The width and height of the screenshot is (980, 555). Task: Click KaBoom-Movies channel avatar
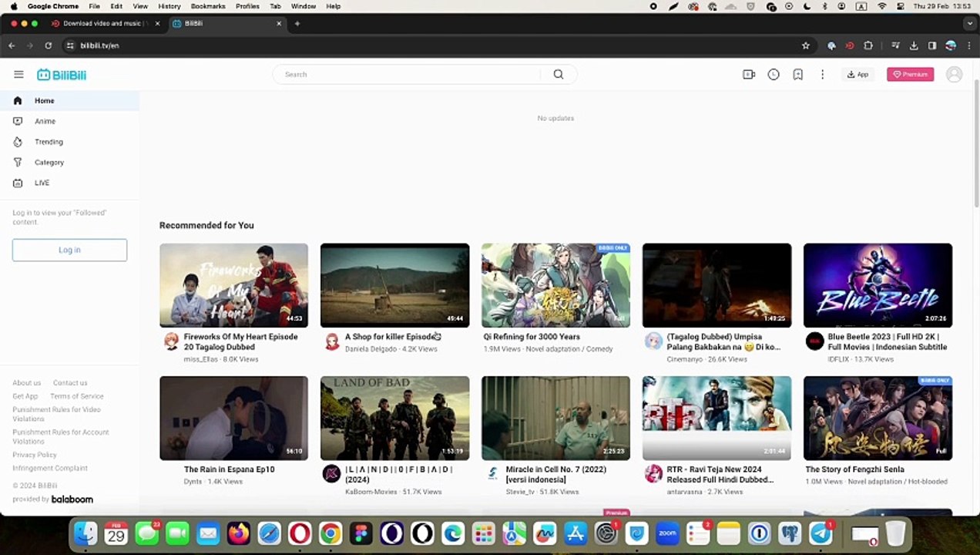pyautogui.click(x=331, y=475)
